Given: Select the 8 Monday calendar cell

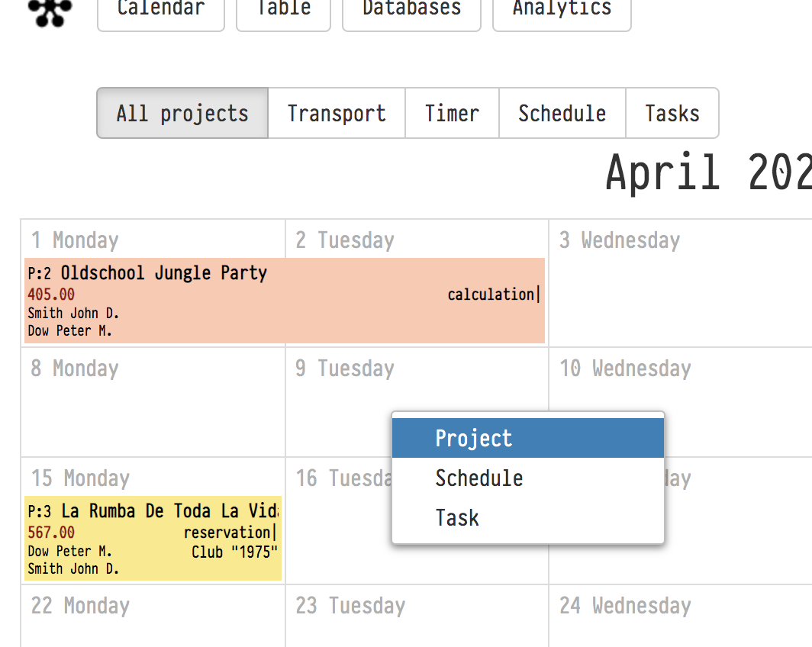Looking at the screenshot, I should click(153, 412).
